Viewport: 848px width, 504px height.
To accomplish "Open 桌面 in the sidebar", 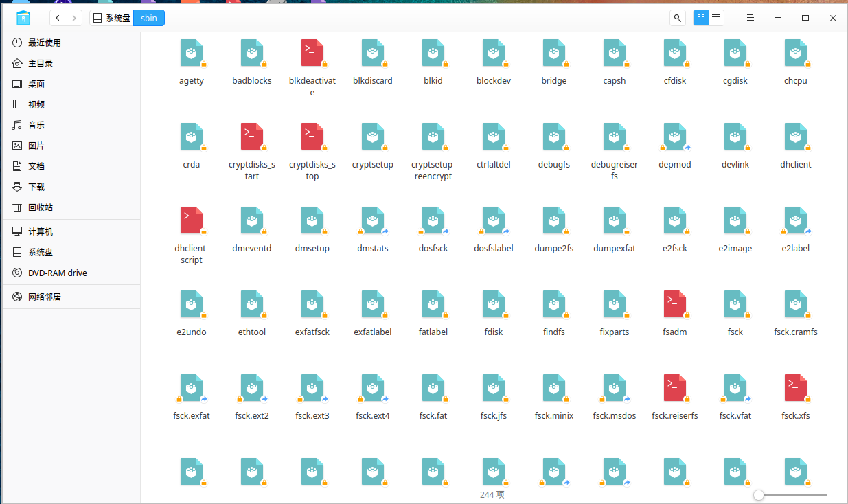I will click(x=71, y=84).
